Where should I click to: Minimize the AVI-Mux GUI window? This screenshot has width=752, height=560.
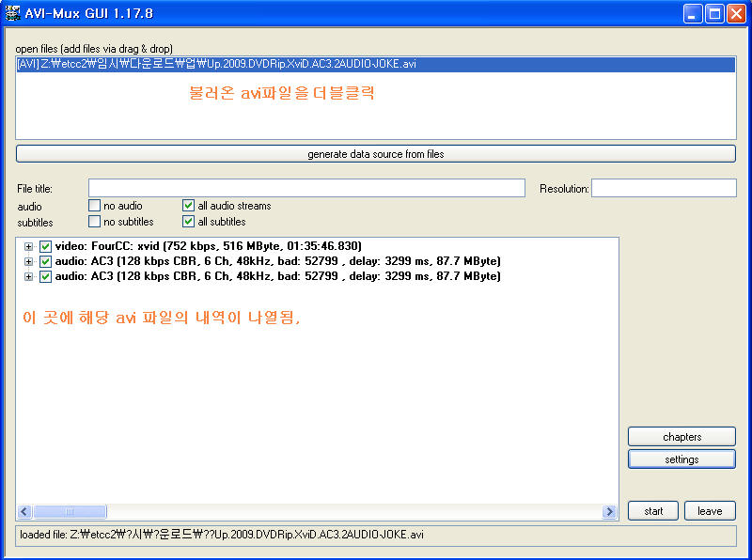693,13
